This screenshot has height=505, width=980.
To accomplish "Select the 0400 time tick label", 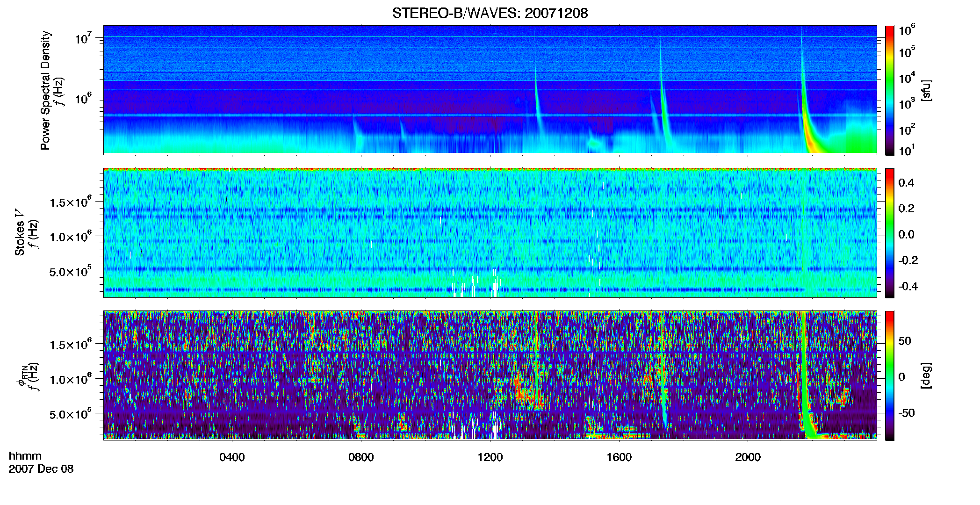I will (x=232, y=457).
